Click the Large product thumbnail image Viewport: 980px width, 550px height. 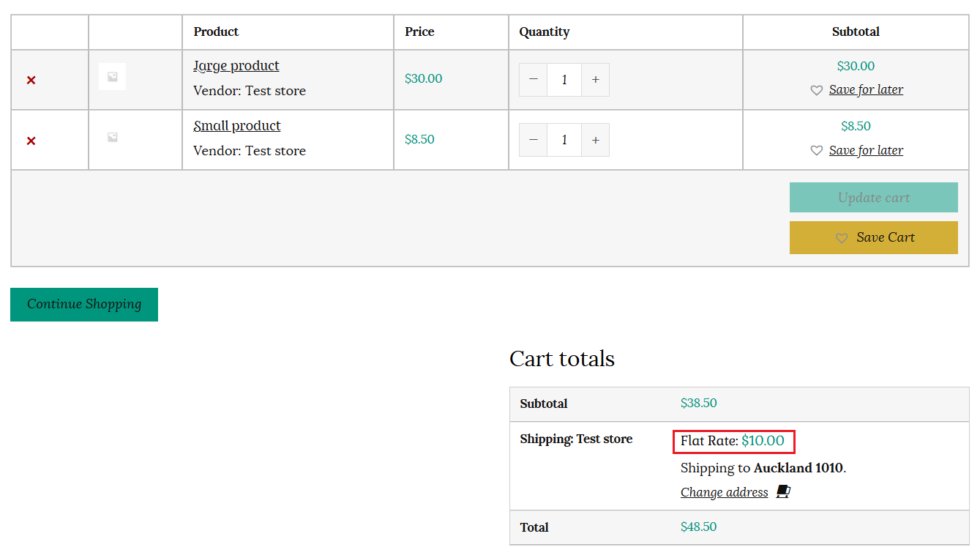point(112,76)
